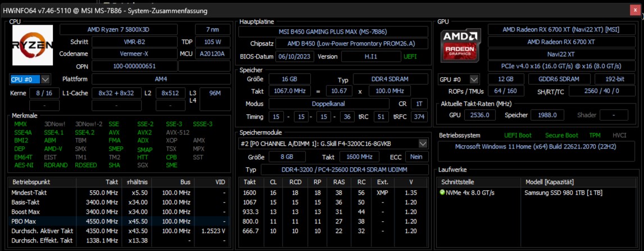Click the 12 GB VRAM field
644x251 pixels.
point(506,79)
